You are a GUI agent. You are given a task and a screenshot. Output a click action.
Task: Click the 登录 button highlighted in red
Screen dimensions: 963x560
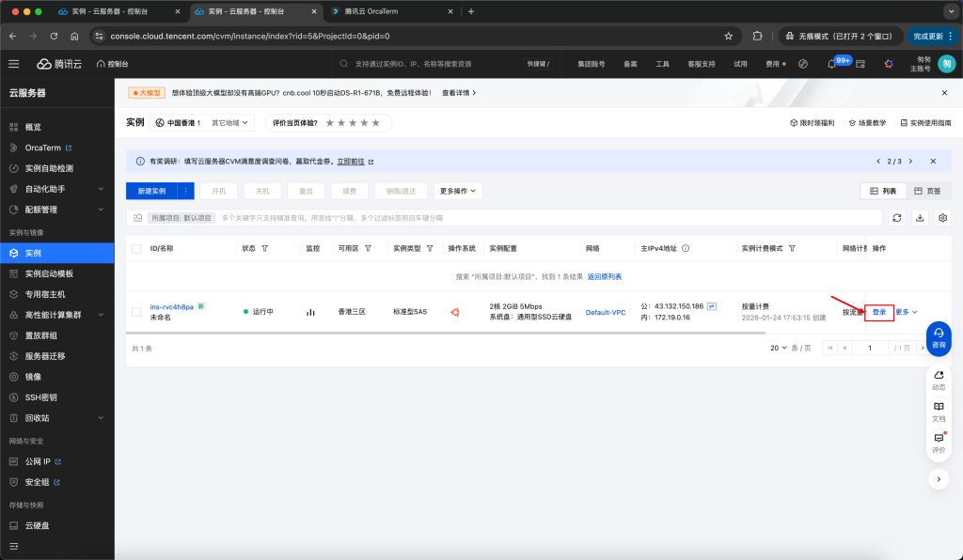[877, 311]
